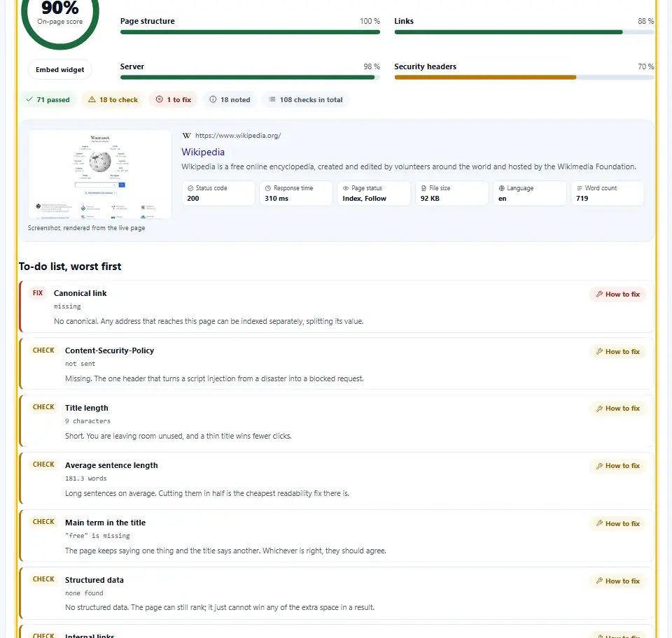Viewport: 672px width, 638px height.
Task: Click the Security headers orange progress bar
Action: (x=524, y=78)
